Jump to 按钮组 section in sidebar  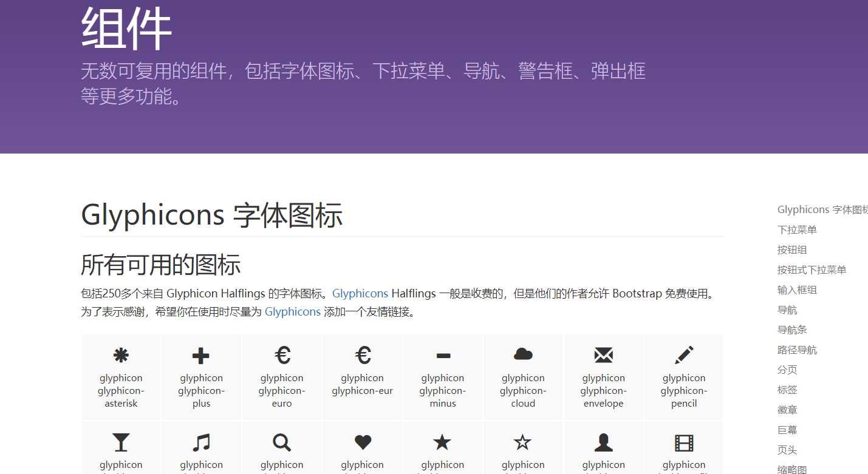pos(792,249)
